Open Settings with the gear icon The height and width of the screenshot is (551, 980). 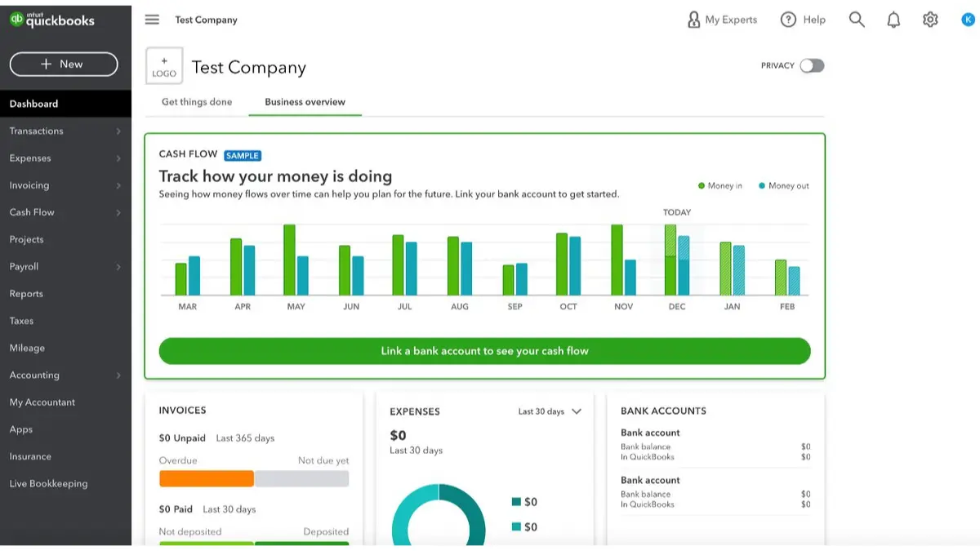tap(929, 19)
